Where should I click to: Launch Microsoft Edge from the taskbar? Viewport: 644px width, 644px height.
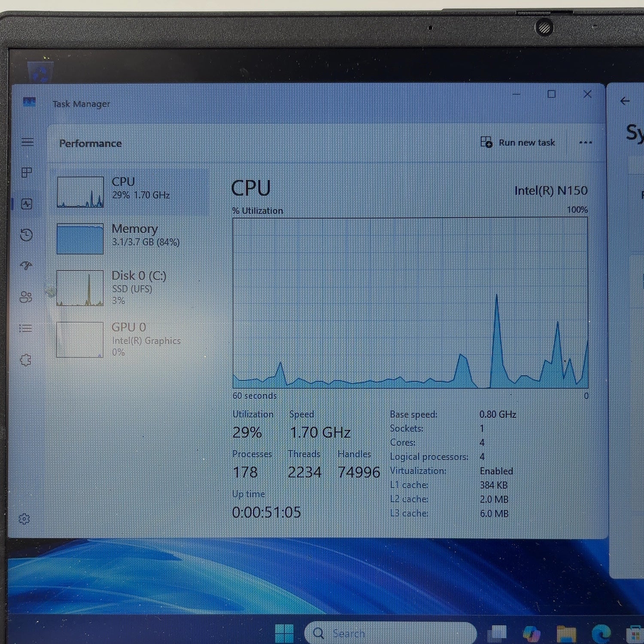pos(601,634)
